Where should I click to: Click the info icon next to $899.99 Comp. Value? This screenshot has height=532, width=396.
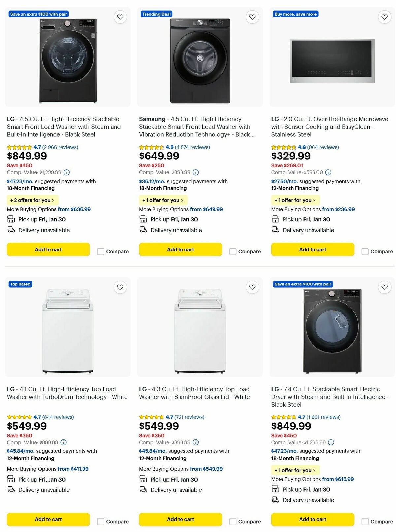(x=196, y=172)
